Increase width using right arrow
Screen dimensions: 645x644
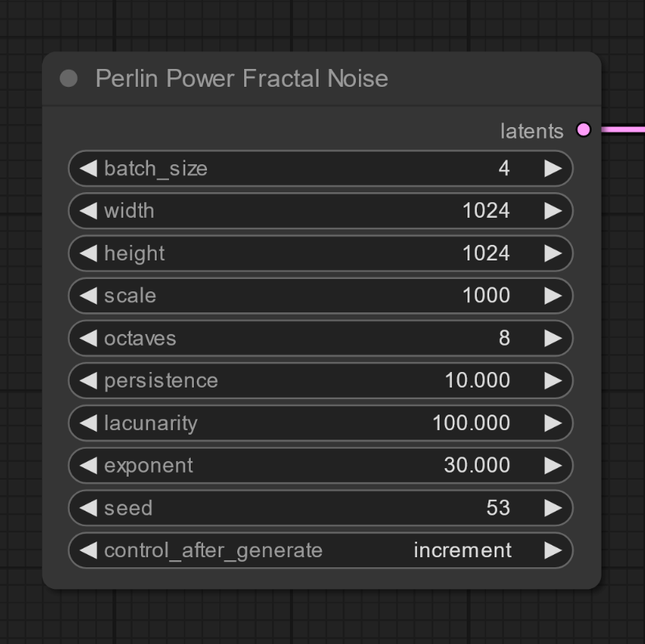[552, 211]
